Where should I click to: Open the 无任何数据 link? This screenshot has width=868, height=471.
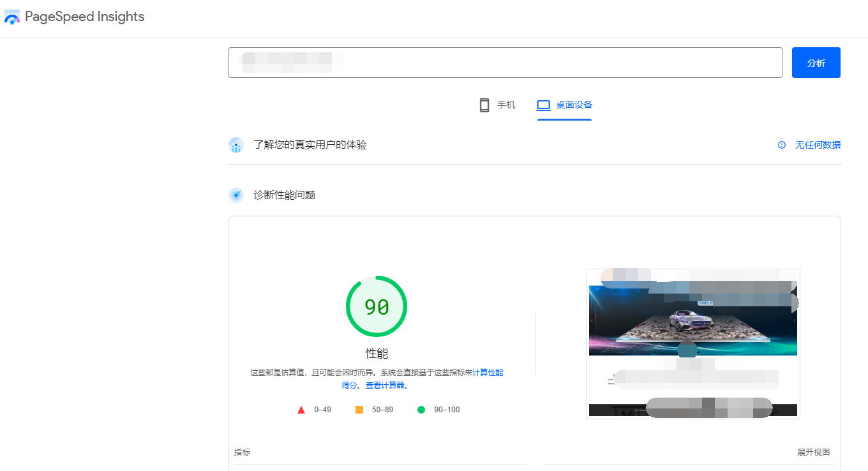click(x=817, y=145)
